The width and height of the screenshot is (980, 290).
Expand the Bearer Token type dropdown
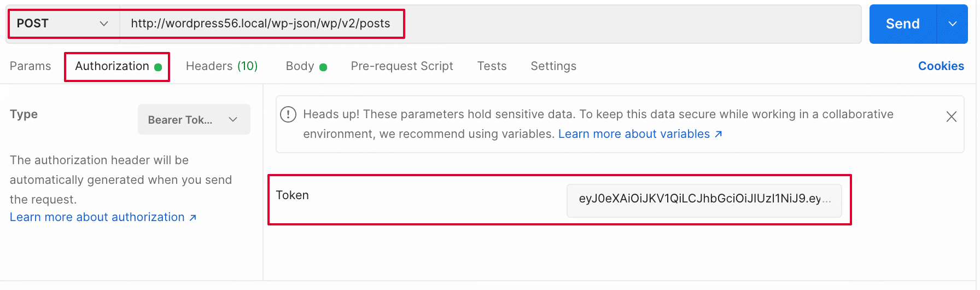[x=194, y=119]
